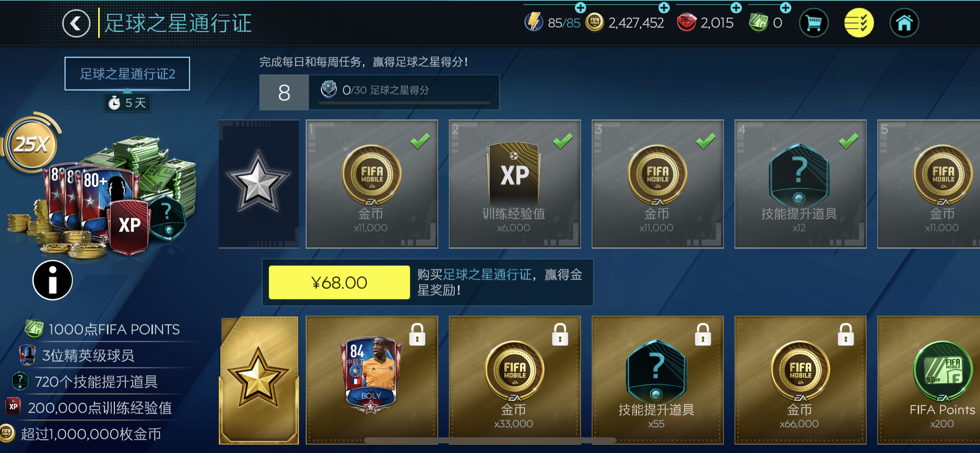Viewport: 980px width, 453px height.
Task: Click the rewards horizontal scrollbar
Action: point(490,441)
